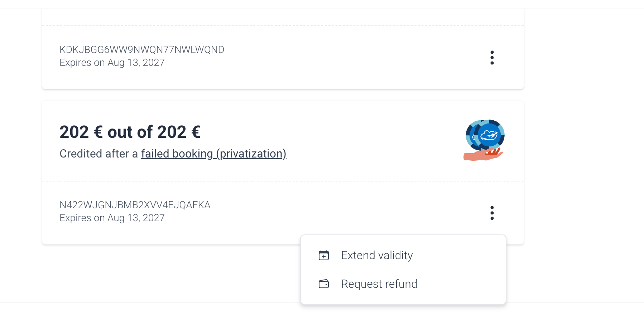The image size is (644, 320).
Task: Click the calendar-plus icon beside Extend validity
Action: 324,255
